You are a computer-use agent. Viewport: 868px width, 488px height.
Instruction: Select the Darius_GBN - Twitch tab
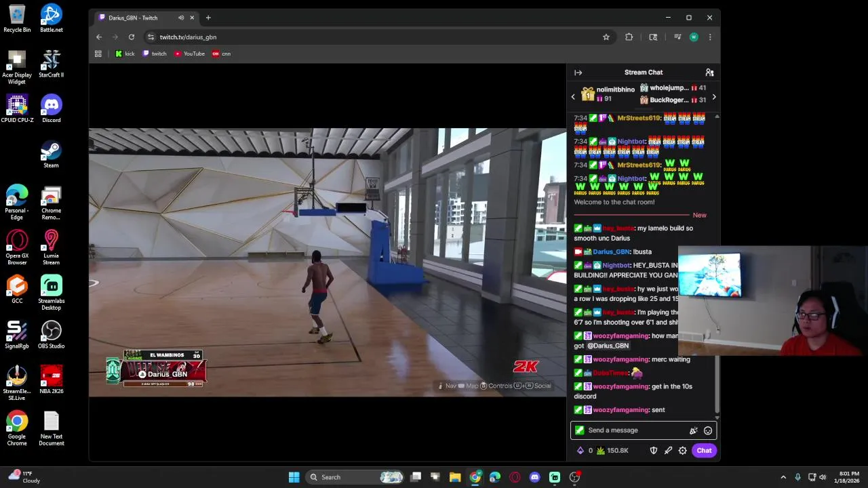(145, 18)
